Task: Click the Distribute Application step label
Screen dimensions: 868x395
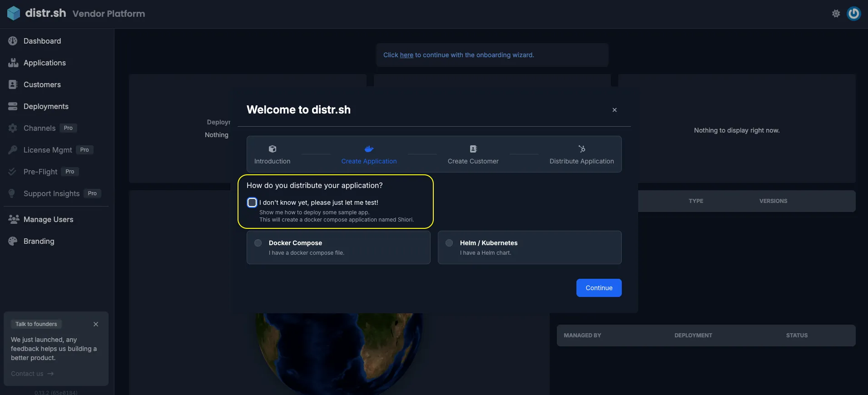Action: 581,161
